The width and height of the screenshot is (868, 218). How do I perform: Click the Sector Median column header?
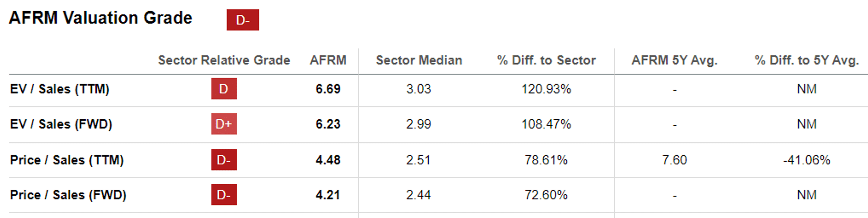(x=419, y=60)
